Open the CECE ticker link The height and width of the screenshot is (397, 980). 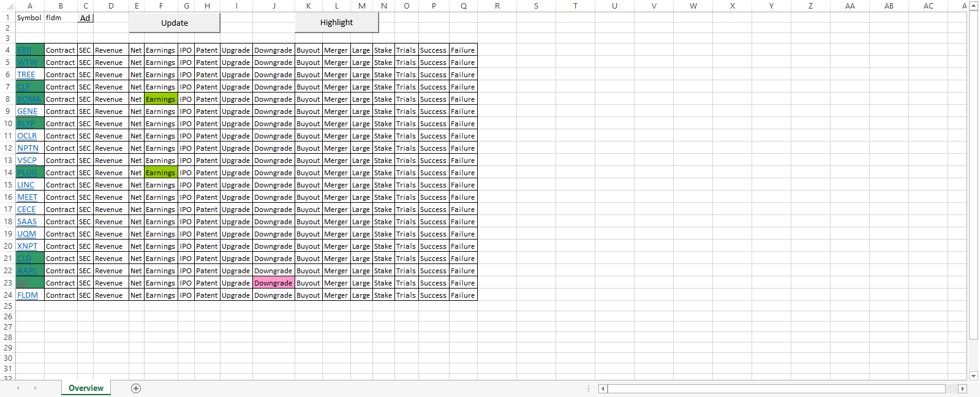point(26,210)
